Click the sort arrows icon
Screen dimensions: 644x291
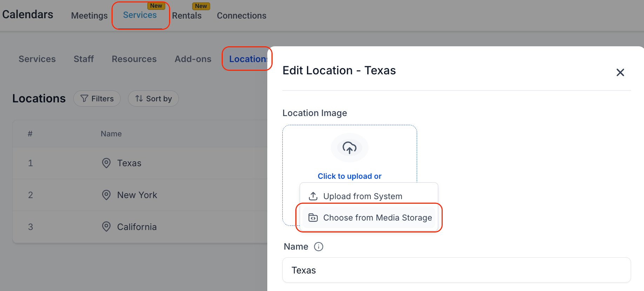[x=139, y=99]
